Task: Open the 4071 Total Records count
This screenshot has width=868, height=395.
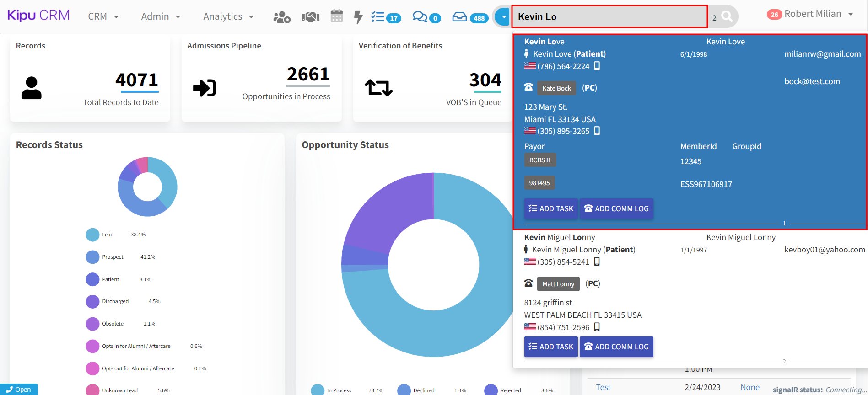Action: point(136,80)
